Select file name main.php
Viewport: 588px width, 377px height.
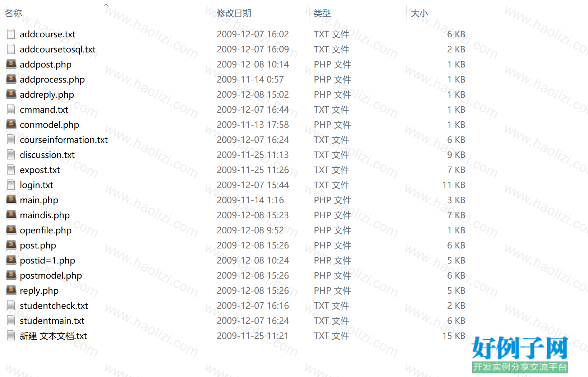point(39,200)
